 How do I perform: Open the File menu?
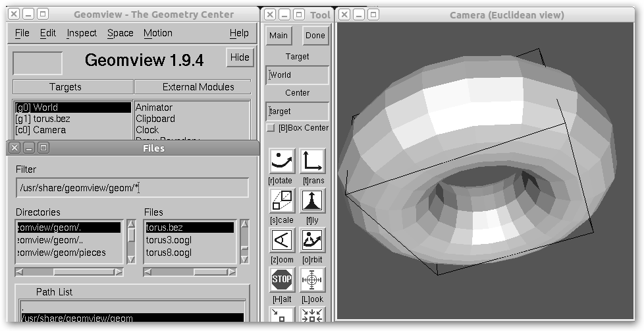tap(22, 33)
